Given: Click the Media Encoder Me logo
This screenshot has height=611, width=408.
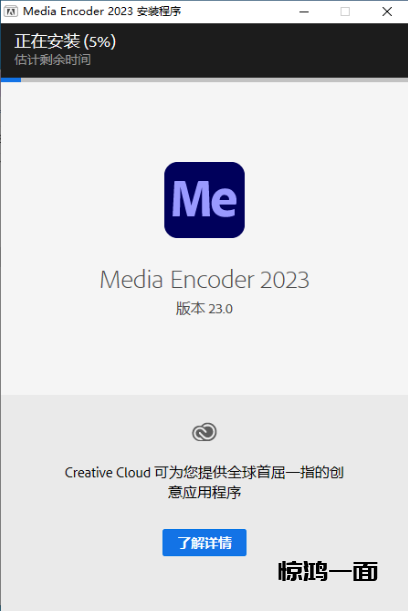Looking at the screenshot, I should coord(204,200).
